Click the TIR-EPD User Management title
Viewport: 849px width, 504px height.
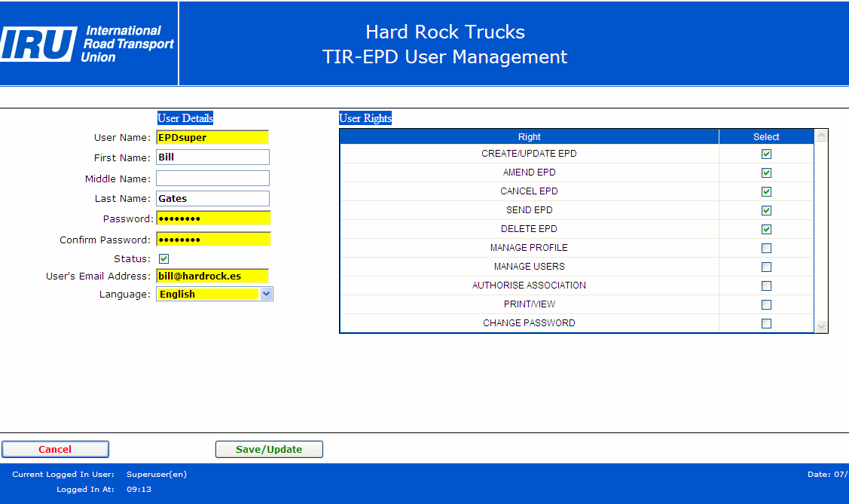[445, 57]
